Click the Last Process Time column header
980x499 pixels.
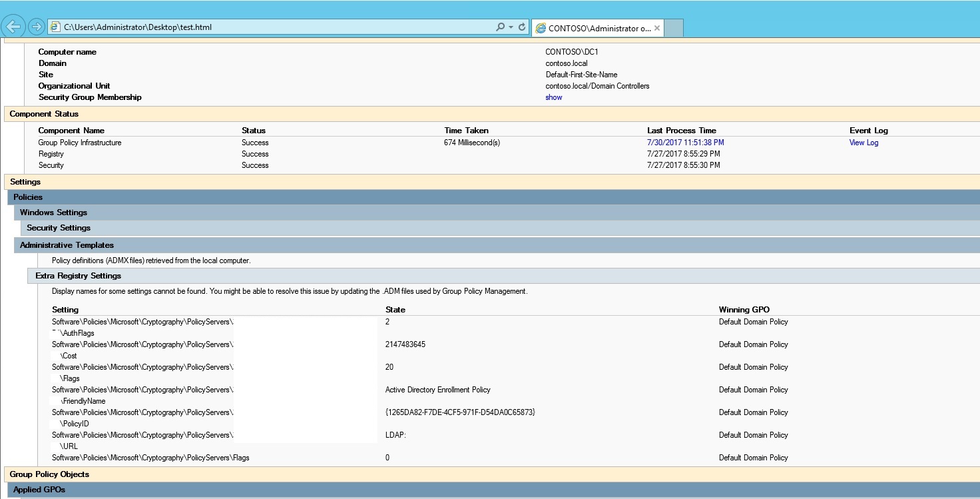(x=682, y=131)
